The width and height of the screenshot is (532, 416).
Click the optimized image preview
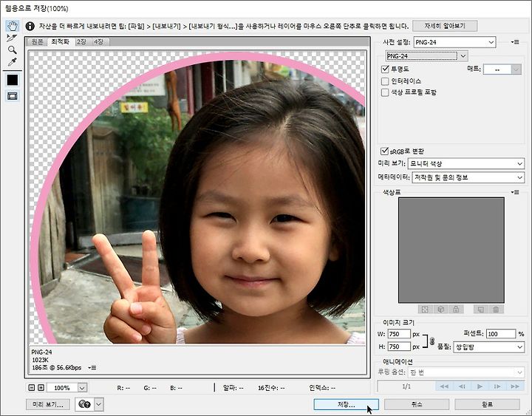click(197, 197)
